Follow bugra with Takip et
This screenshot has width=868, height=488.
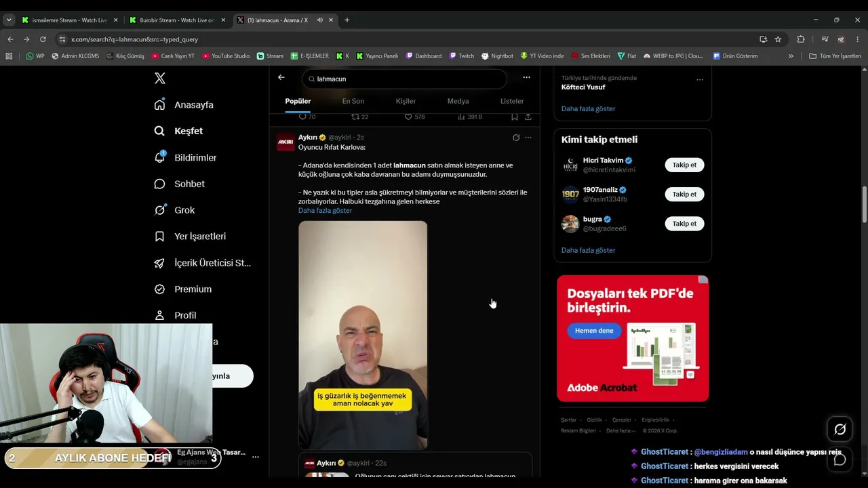684,224
